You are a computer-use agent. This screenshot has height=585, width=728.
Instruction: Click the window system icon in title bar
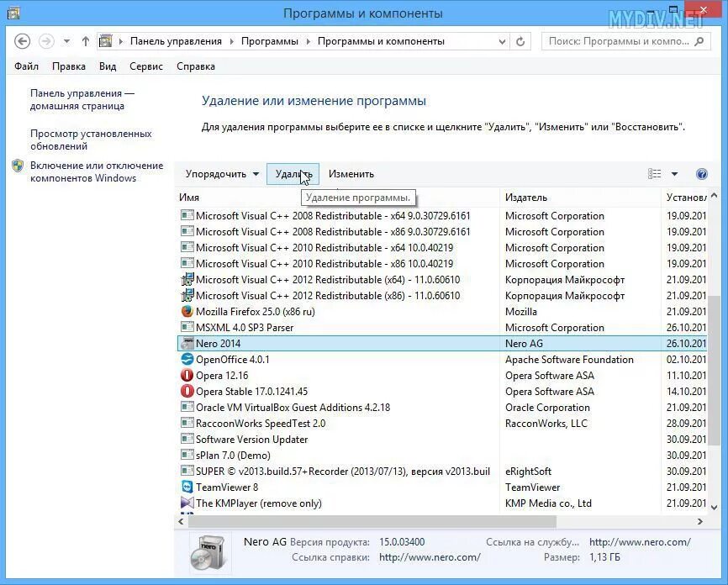pyautogui.click(x=13, y=13)
